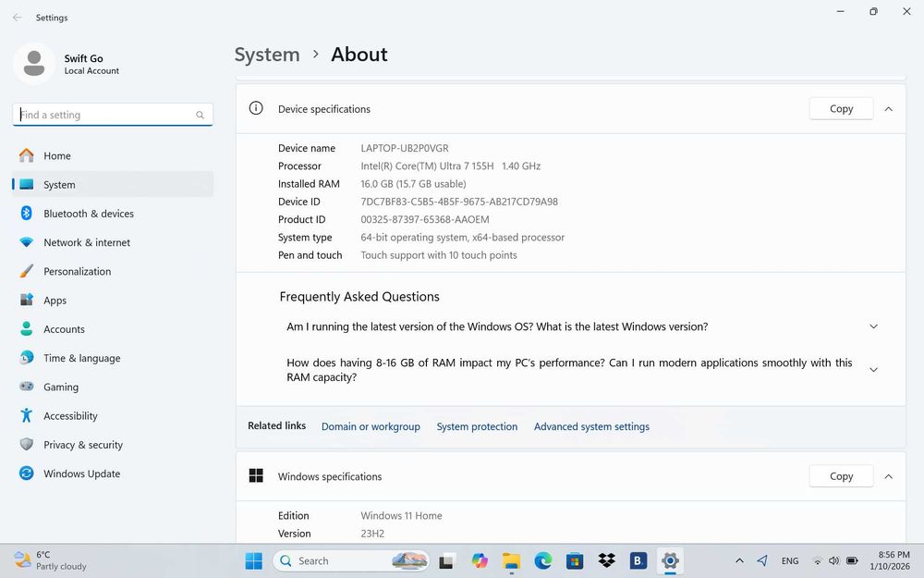This screenshot has height=578, width=924.
Task: Click the 23H2 version value
Action: click(x=372, y=534)
